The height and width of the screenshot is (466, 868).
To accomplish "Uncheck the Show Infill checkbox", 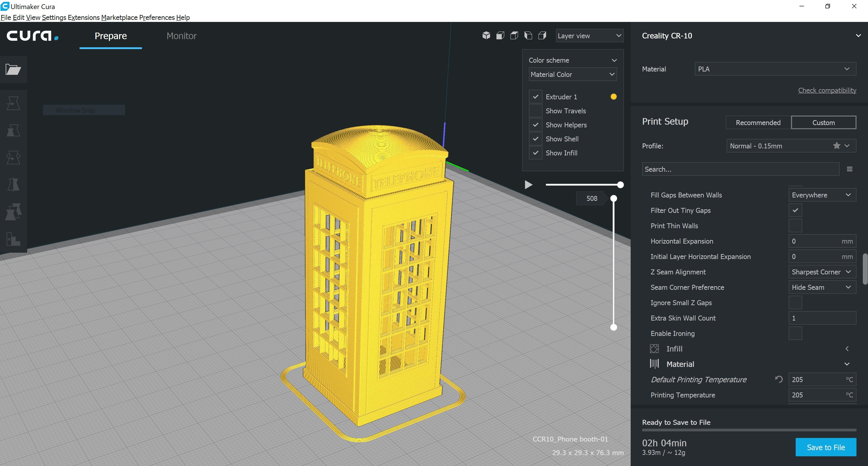I will (x=535, y=153).
